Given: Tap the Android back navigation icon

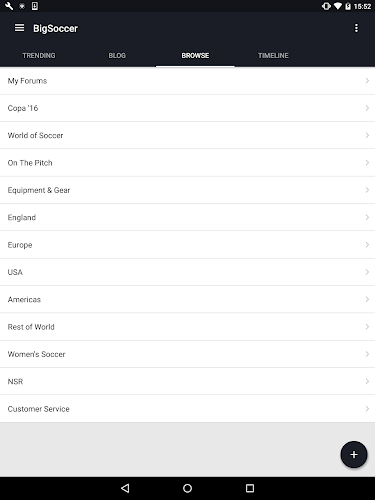Looking at the screenshot, I should click(x=125, y=488).
